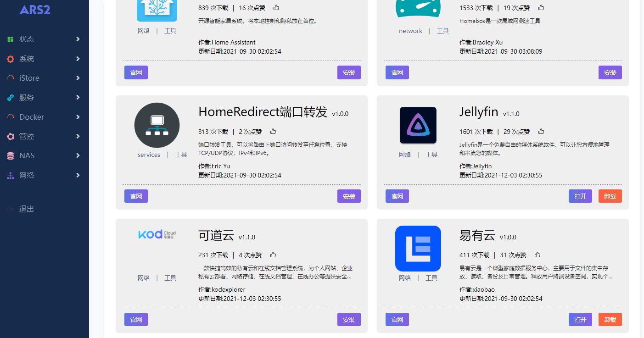The height and width of the screenshot is (338, 644).
Task: Open 易有云 with 打开 button
Action: pos(580,320)
